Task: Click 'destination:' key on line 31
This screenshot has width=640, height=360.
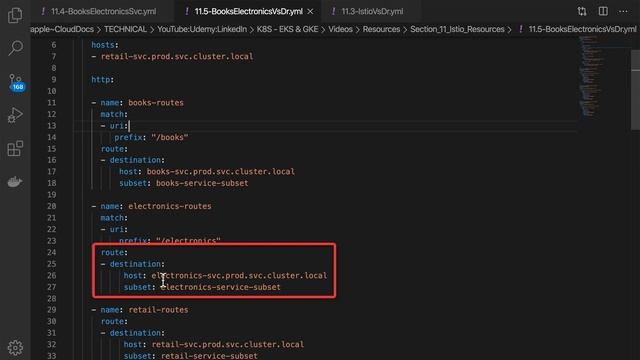Action: (x=137, y=333)
